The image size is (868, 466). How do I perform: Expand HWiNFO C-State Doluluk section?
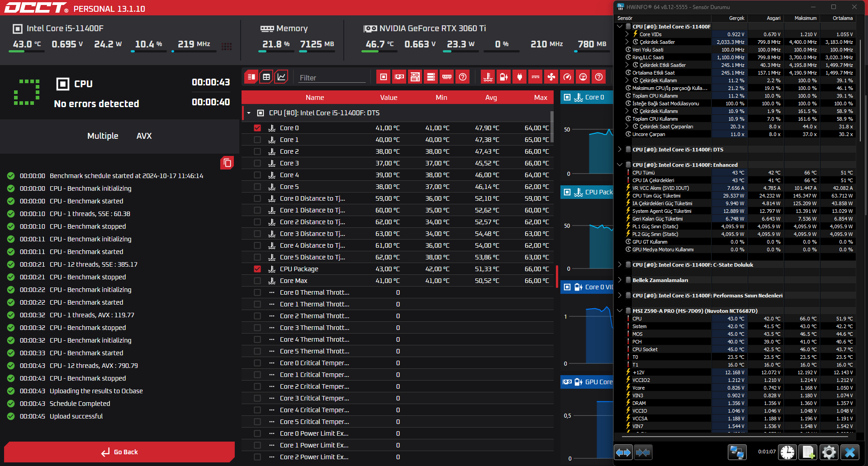point(620,265)
